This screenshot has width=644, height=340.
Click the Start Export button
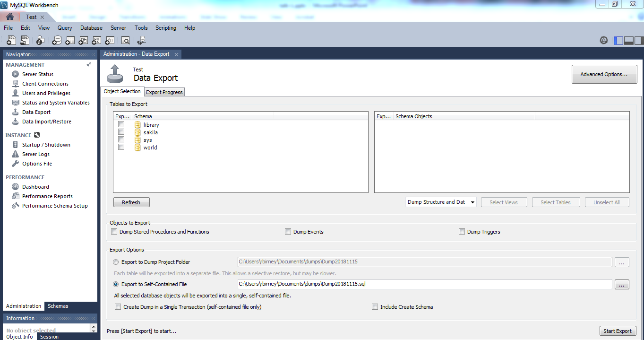tap(618, 331)
